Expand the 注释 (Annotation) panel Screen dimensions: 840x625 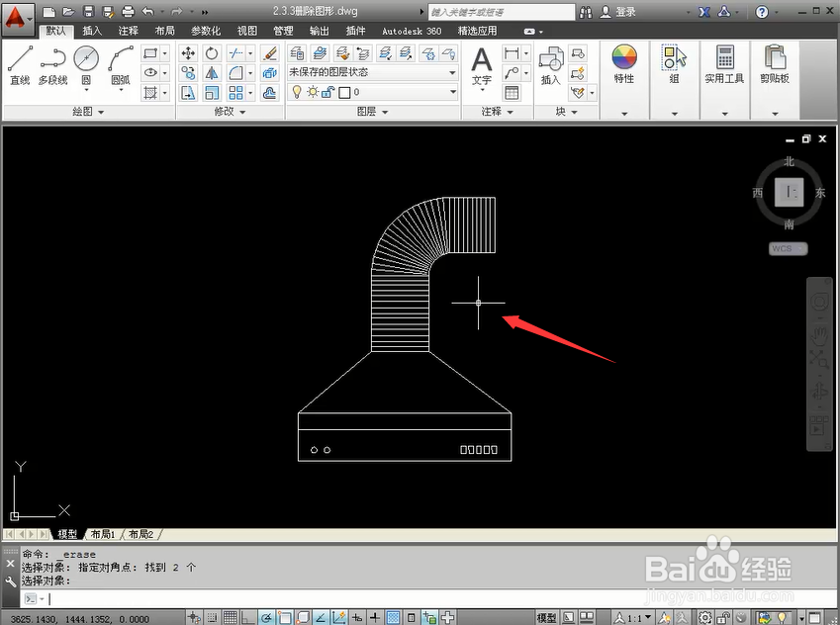[x=497, y=112]
